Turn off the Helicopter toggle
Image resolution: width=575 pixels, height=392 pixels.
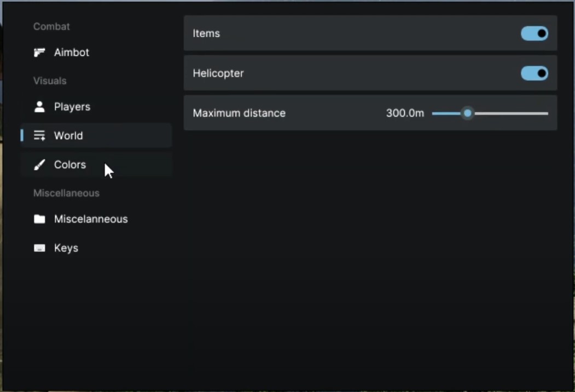534,73
